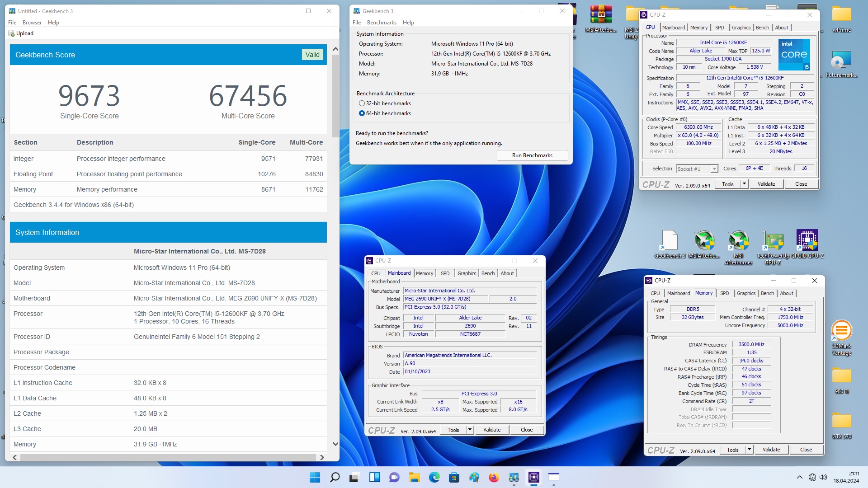Click Validate in the top CPU-Z window
The height and width of the screenshot is (488, 868).
pyautogui.click(x=766, y=184)
